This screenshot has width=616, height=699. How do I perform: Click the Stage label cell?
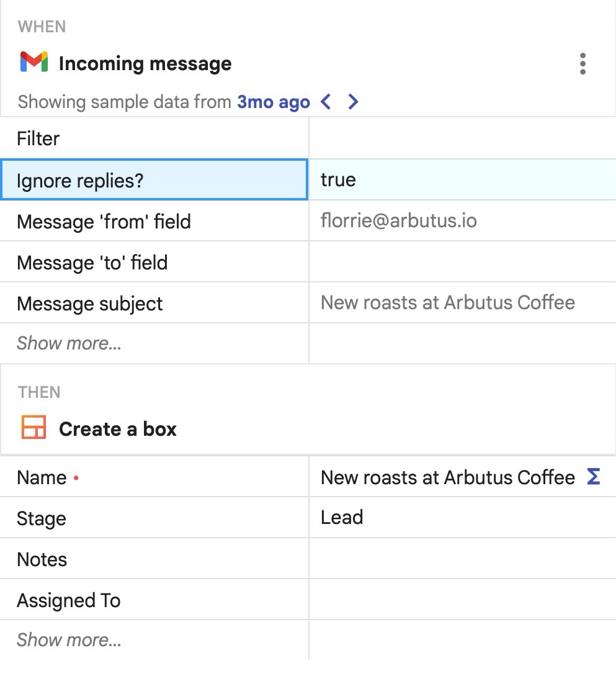click(x=154, y=518)
